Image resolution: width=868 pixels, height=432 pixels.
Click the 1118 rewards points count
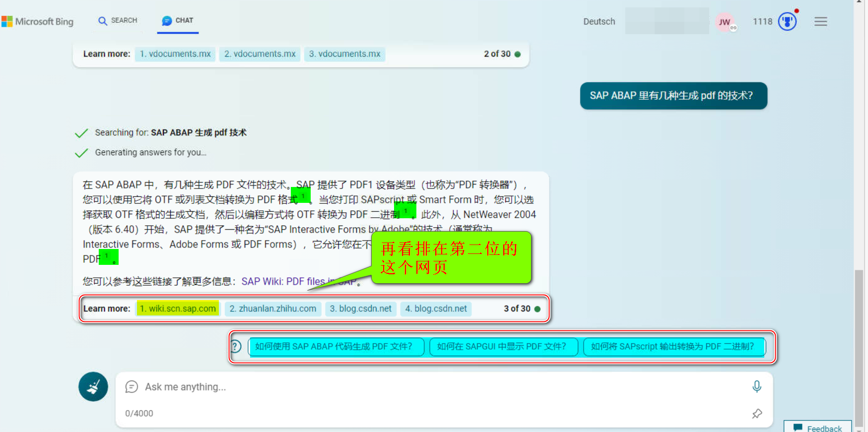pos(762,21)
